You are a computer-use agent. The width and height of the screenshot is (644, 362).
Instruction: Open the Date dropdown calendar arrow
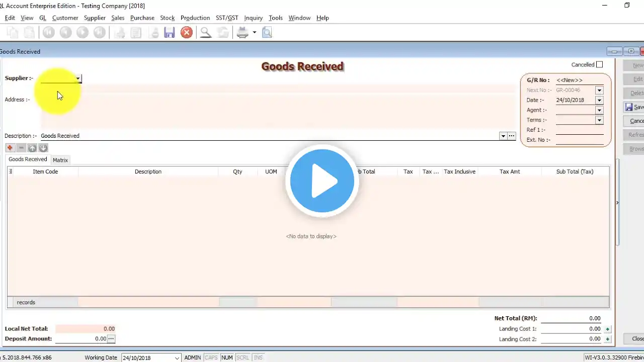click(x=599, y=100)
